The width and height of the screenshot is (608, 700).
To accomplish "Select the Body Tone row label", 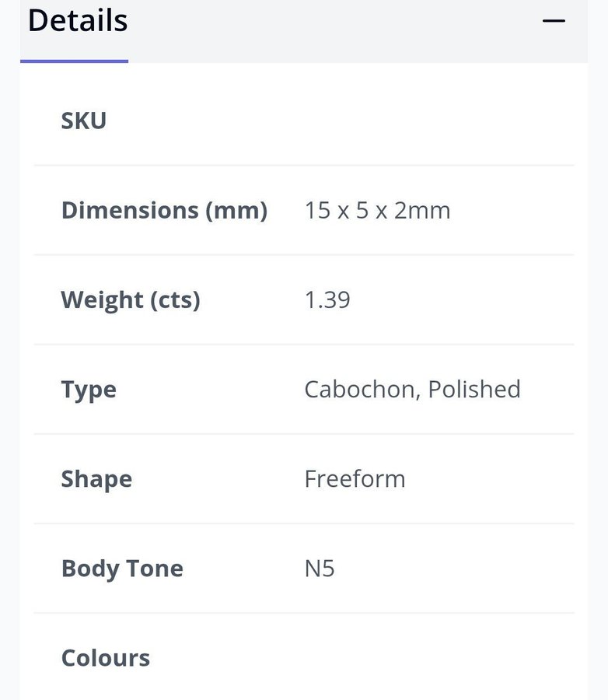I will pos(122,568).
